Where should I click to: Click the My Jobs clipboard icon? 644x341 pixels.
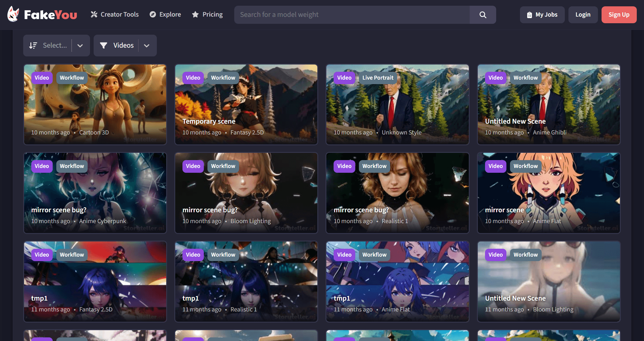point(529,15)
